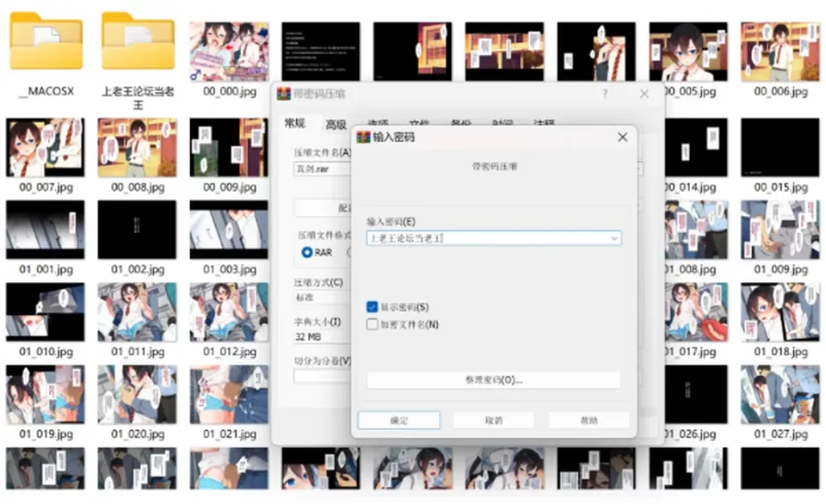Open 整理密码(O)... password manager

pyautogui.click(x=494, y=380)
